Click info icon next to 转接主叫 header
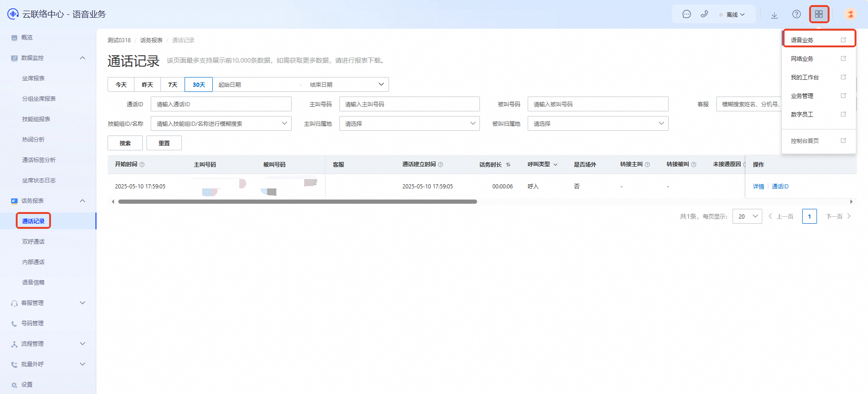This screenshot has height=394, width=868. pos(647,165)
